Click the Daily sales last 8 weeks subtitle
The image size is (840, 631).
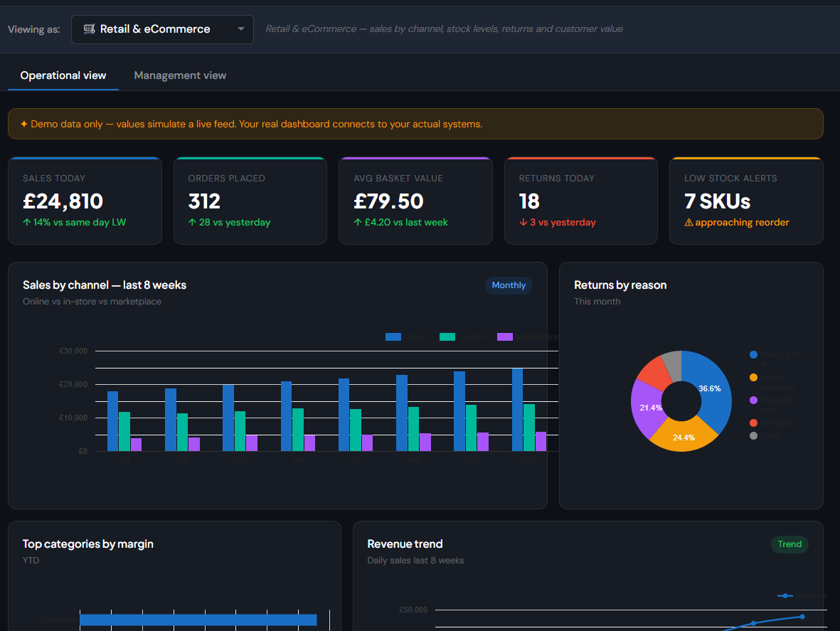[x=415, y=561]
